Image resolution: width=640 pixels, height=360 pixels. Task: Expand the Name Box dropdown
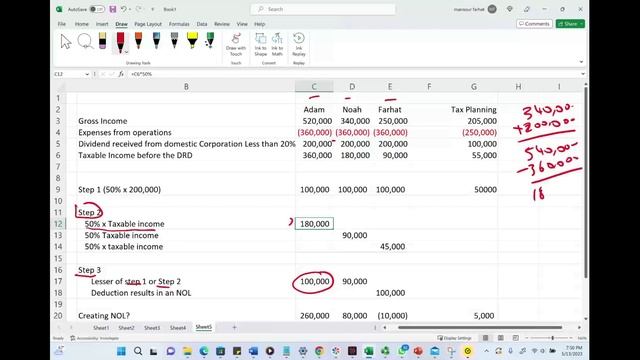pos(87,74)
